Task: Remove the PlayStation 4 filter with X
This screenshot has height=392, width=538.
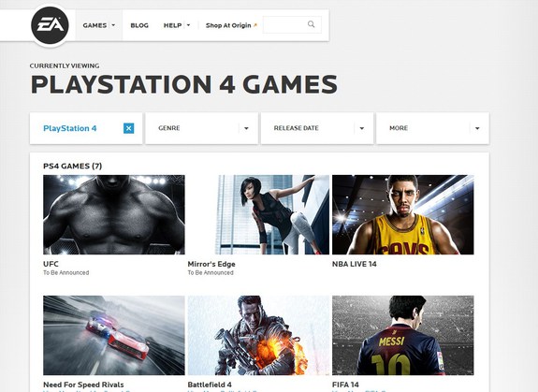Action: pos(129,128)
